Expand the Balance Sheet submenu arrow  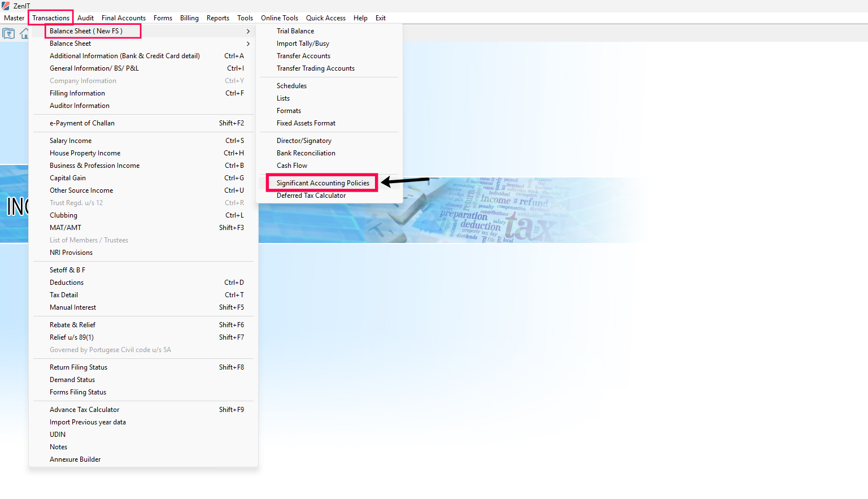pos(248,44)
